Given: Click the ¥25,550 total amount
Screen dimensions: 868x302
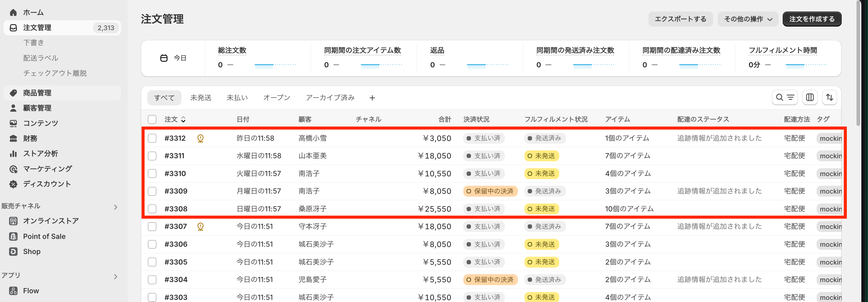Looking at the screenshot, I should pos(434,209).
